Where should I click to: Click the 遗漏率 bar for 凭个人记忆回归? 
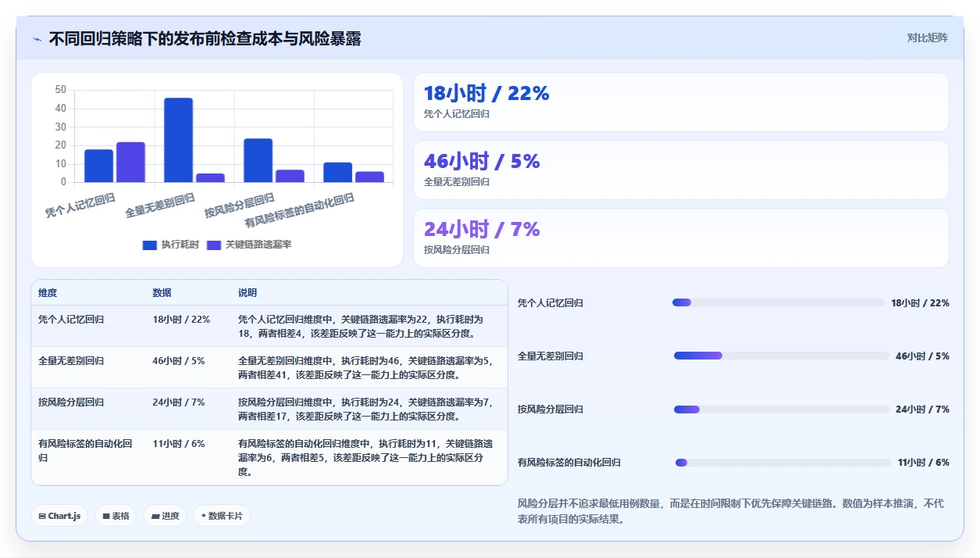[x=130, y=163]
